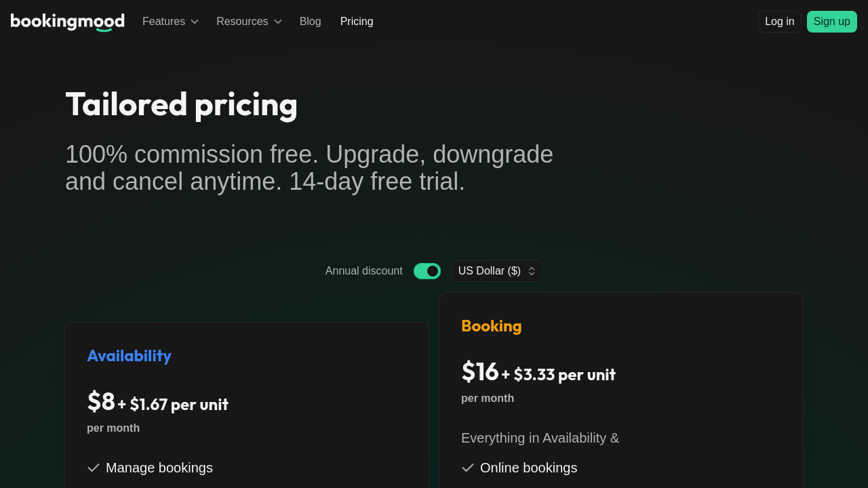Viewport: 868px width, 488px height.
Task: Turn off the Annual discount switch
Action: point(427,271)
